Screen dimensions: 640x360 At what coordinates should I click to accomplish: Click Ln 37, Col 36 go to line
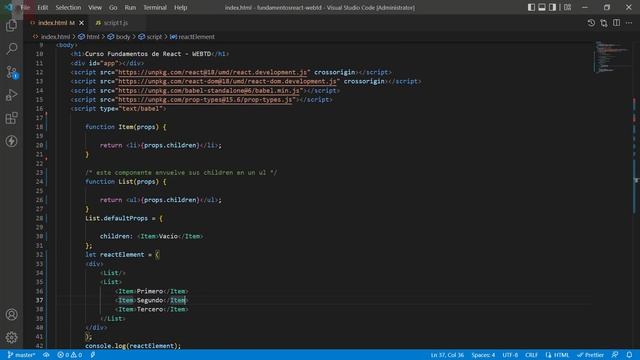click(447, 355)
